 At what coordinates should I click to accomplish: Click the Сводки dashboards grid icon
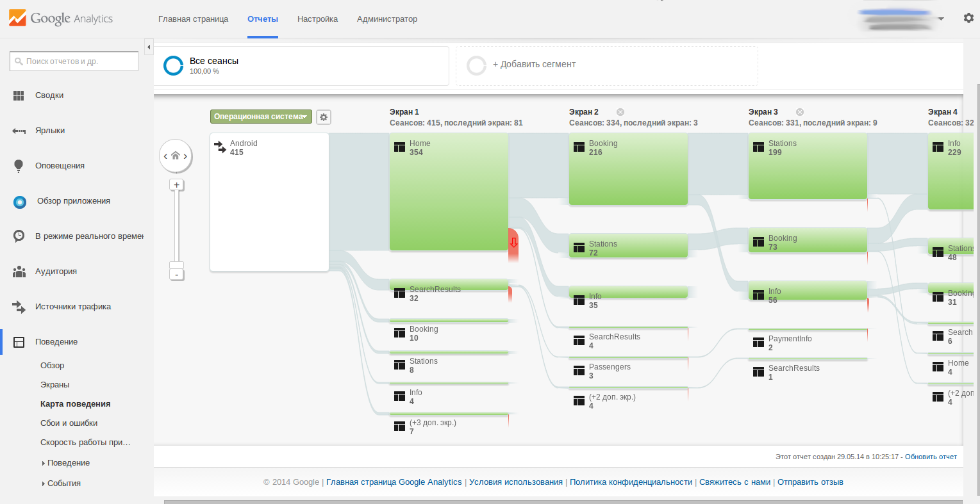tap(19, 95)
